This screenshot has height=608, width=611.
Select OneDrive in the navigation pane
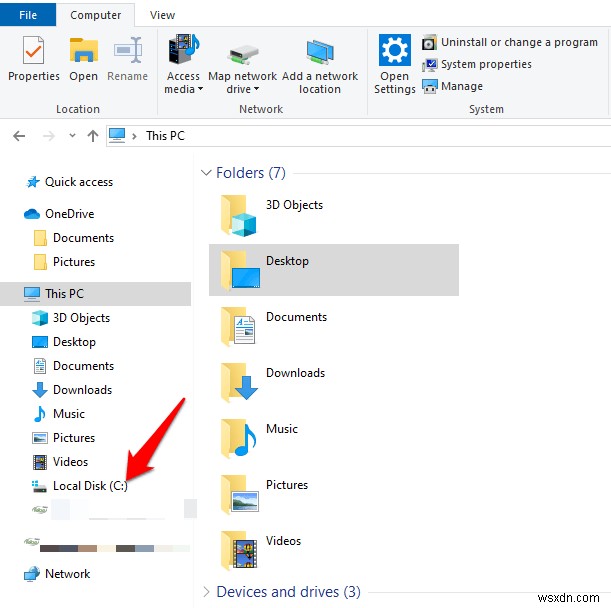59,214
